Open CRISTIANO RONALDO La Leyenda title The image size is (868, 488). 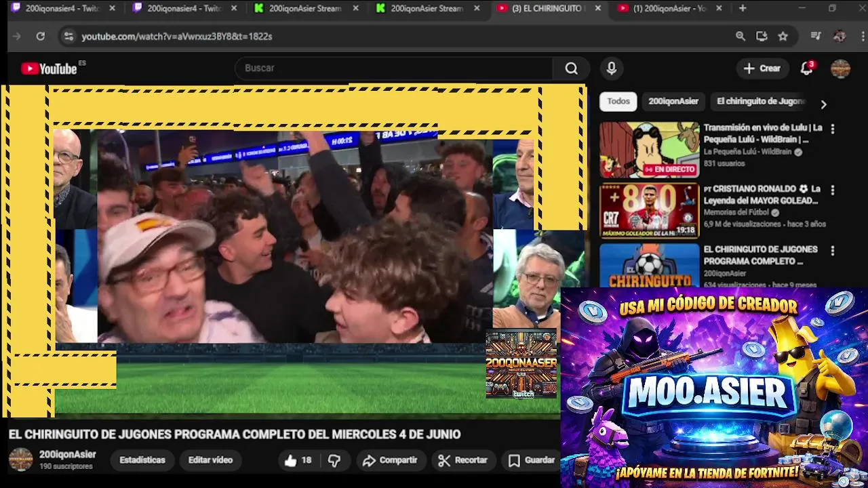click(x=762, y=195)
